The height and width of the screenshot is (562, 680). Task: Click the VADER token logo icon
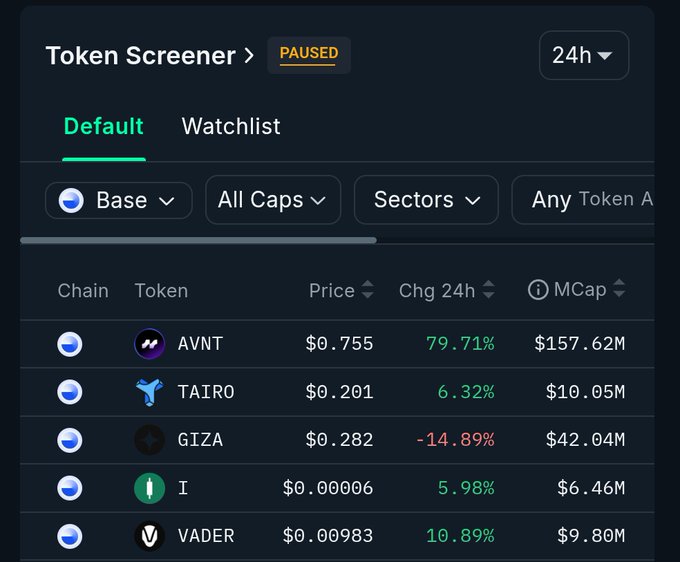[x=149, y=536]
